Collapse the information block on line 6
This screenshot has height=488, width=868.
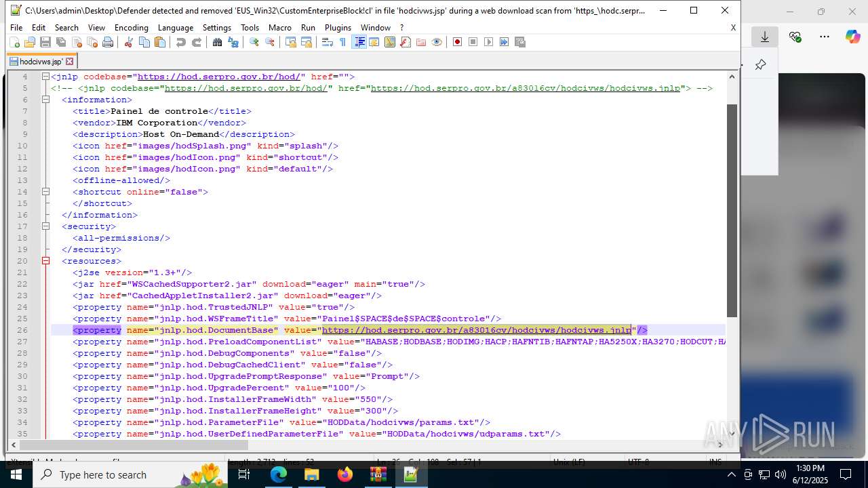tap(45, 100)
